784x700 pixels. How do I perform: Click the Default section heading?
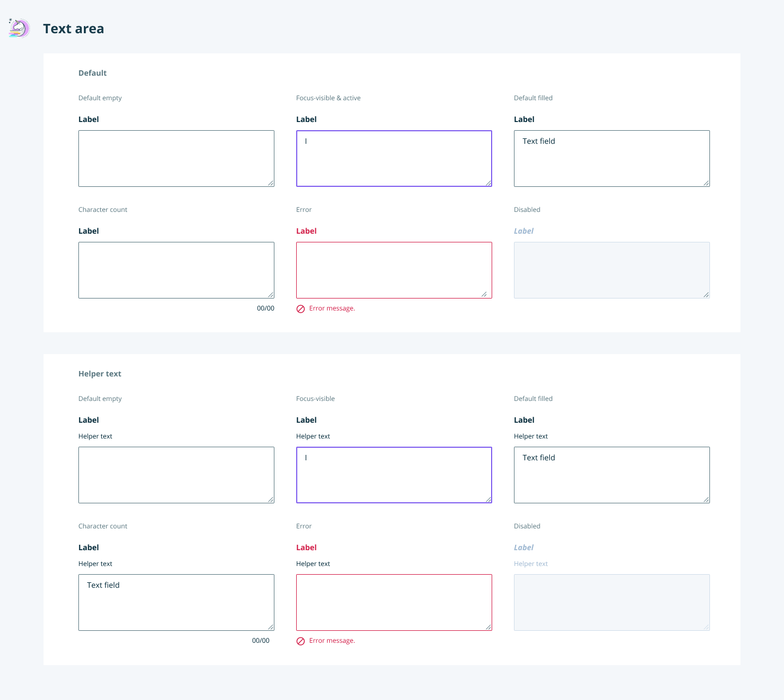[93, 73]
